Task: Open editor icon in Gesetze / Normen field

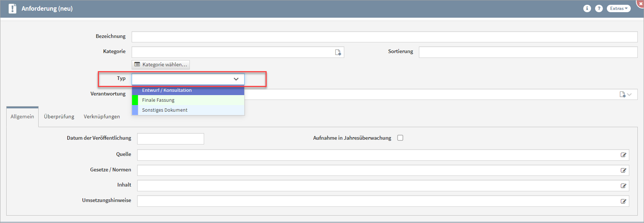Action: (623, 170)
